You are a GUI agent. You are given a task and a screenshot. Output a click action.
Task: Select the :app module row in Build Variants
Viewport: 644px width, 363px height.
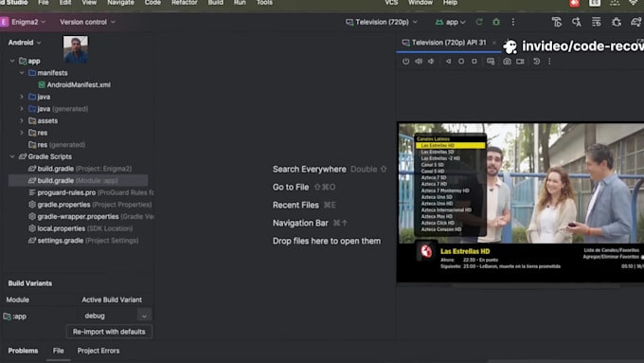(x=77, y=317)
